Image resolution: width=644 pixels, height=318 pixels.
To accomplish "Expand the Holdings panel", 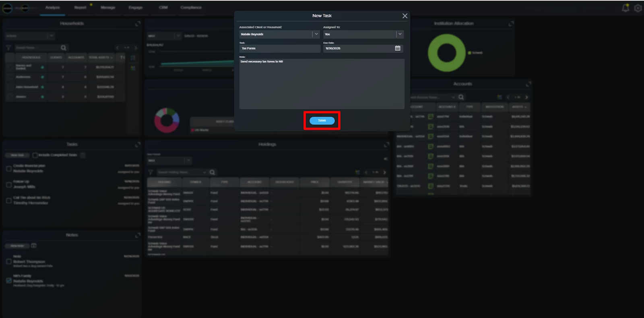I will [386, 145].
